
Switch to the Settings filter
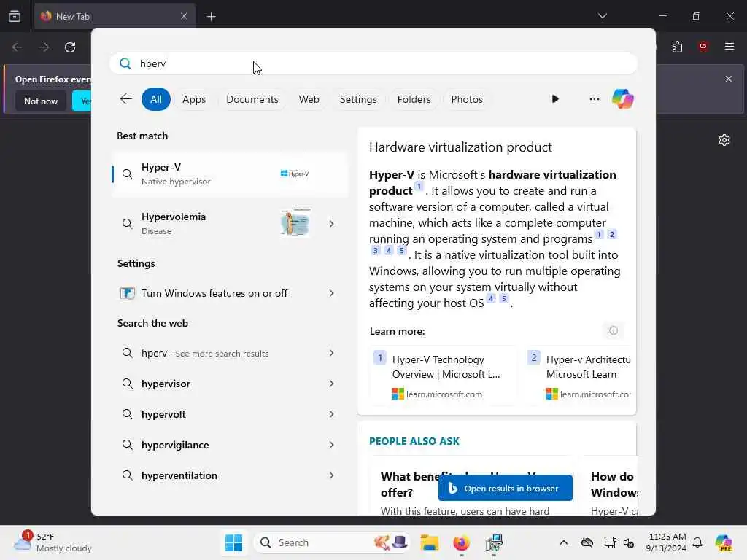click(357, 99)
